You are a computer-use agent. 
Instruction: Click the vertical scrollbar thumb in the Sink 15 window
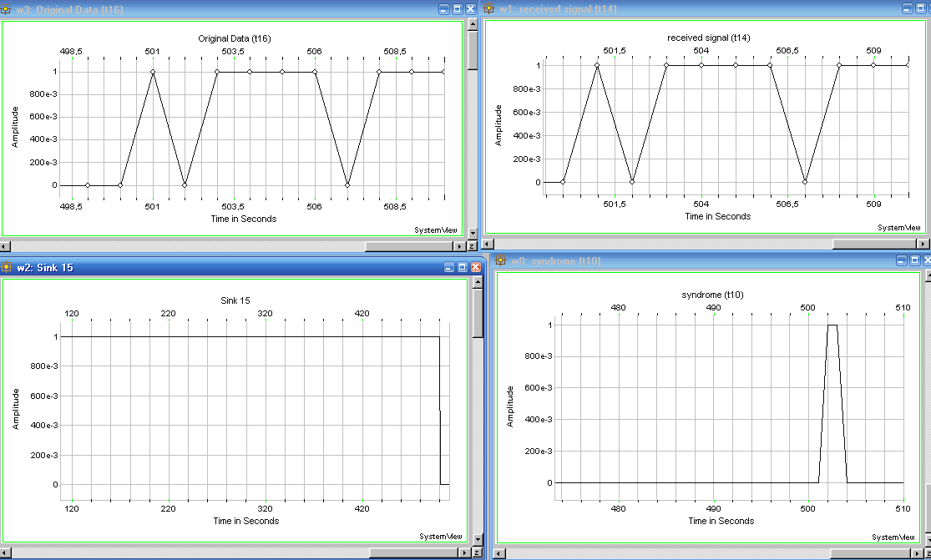point(478,314)
